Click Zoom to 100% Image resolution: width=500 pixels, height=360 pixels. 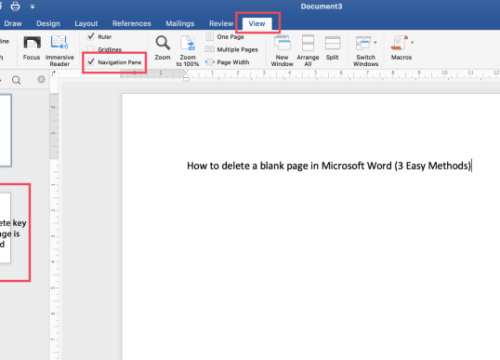187,51
